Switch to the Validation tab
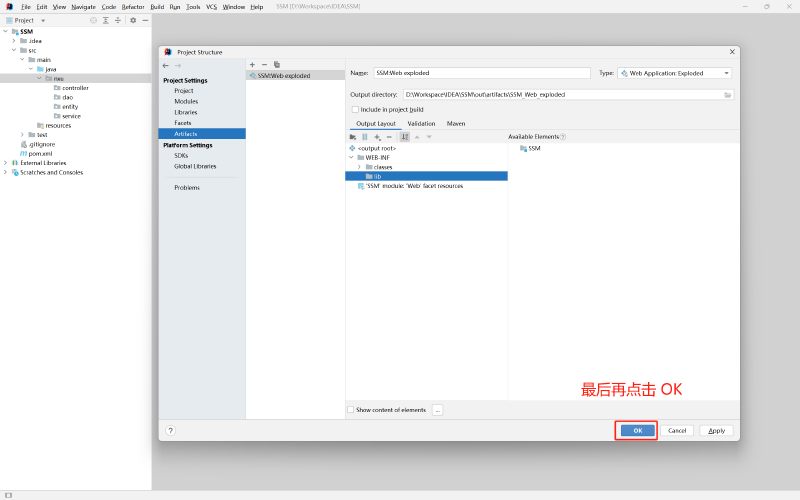 (421, 124)
